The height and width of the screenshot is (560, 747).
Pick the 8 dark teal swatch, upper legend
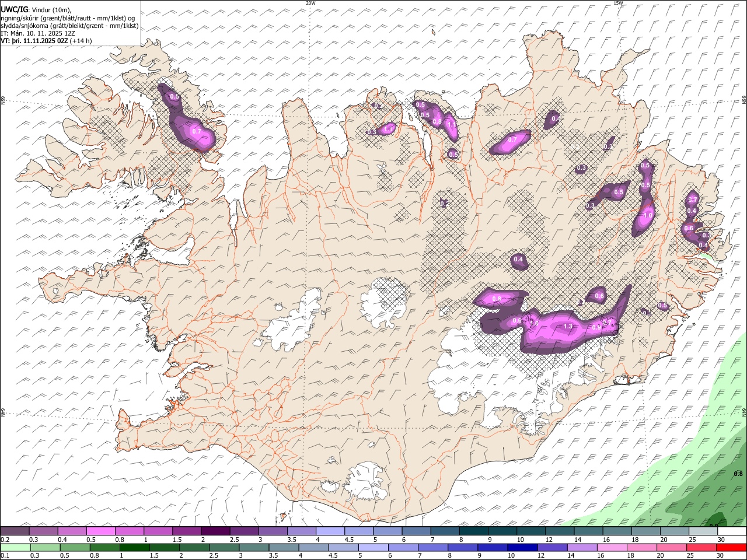click(474, 531)
